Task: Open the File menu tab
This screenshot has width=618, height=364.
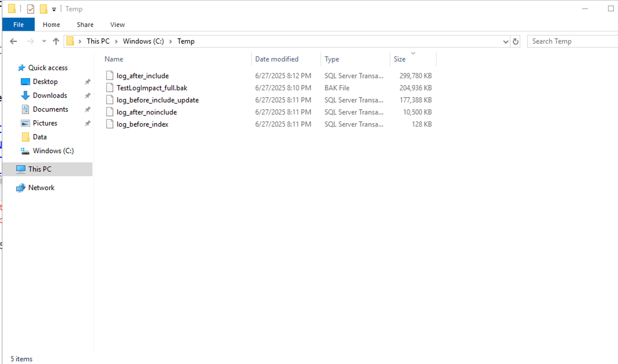Action: (x=18, y=25)
